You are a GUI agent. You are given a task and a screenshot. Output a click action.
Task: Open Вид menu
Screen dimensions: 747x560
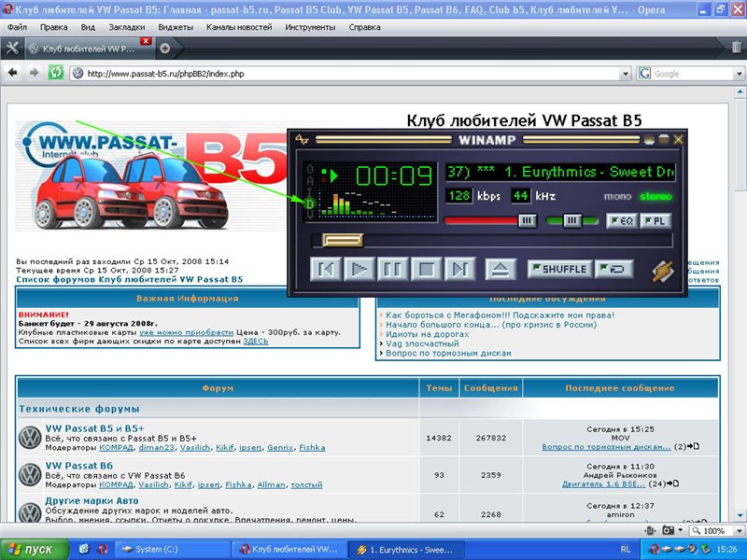coord(88,27)
